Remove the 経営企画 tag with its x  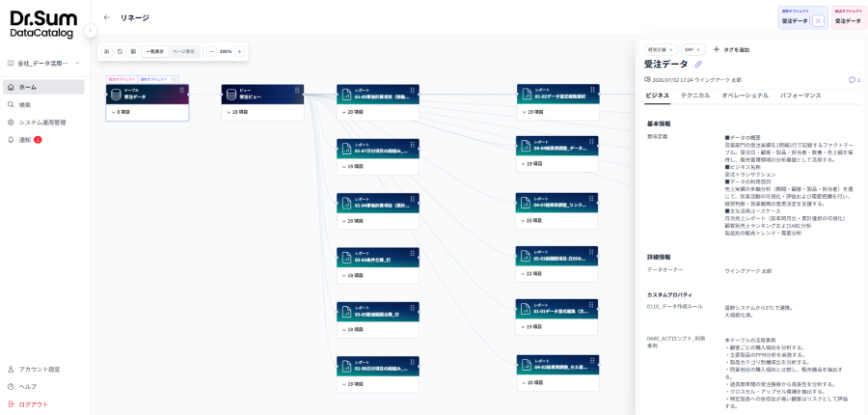671,50
